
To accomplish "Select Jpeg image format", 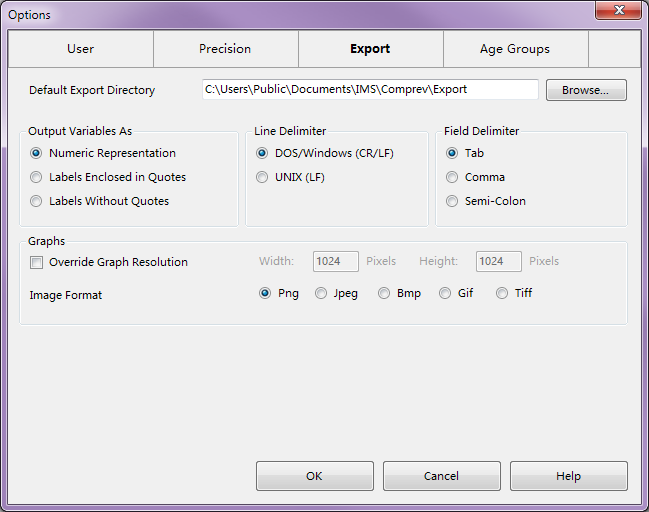I will [321, 293].
